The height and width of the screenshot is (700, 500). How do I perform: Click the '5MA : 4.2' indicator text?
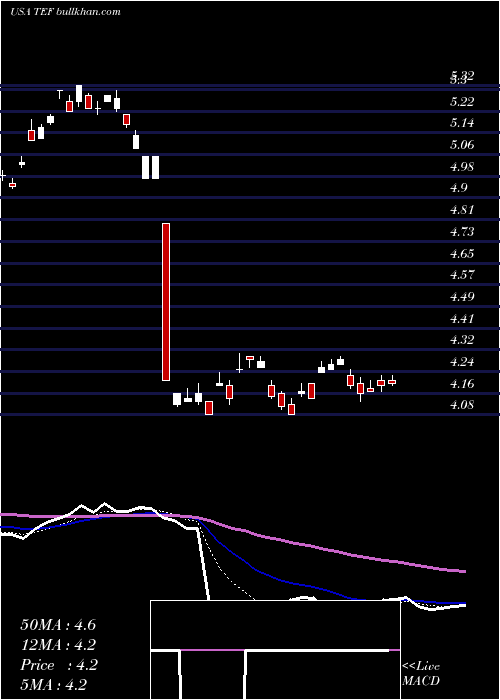point(53,685)
